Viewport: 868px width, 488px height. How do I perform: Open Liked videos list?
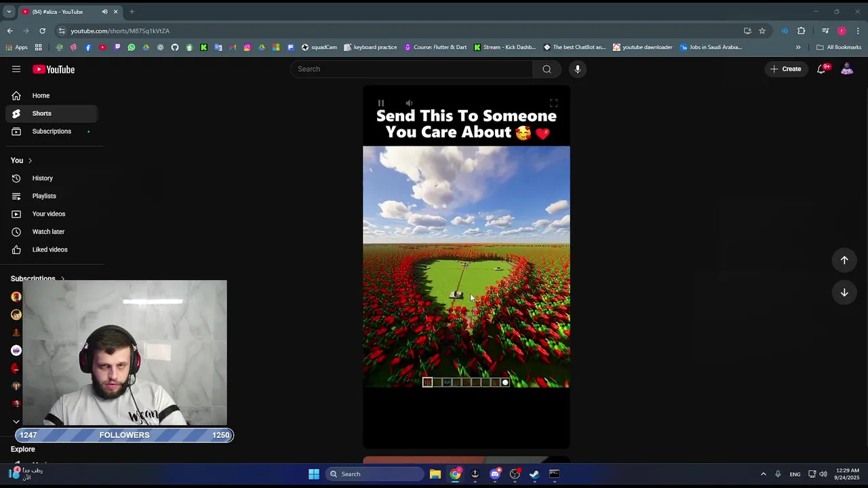coord(52,249)
